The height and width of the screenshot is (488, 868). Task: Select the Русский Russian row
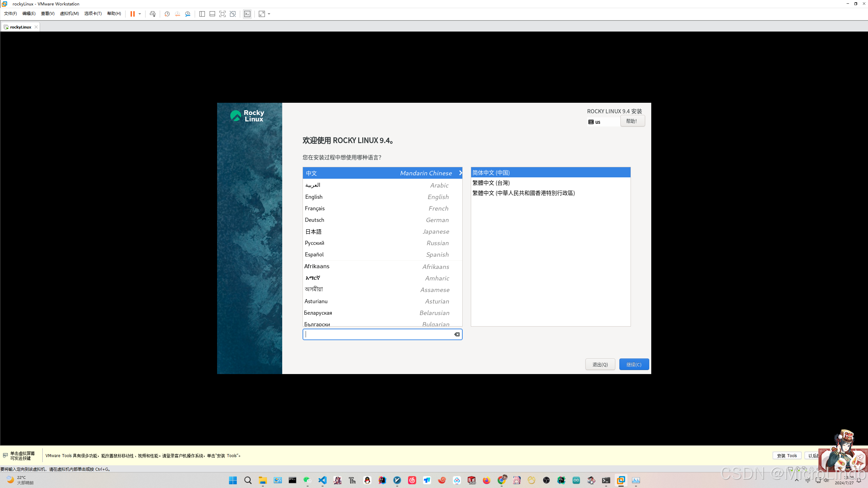pos(382,243)
